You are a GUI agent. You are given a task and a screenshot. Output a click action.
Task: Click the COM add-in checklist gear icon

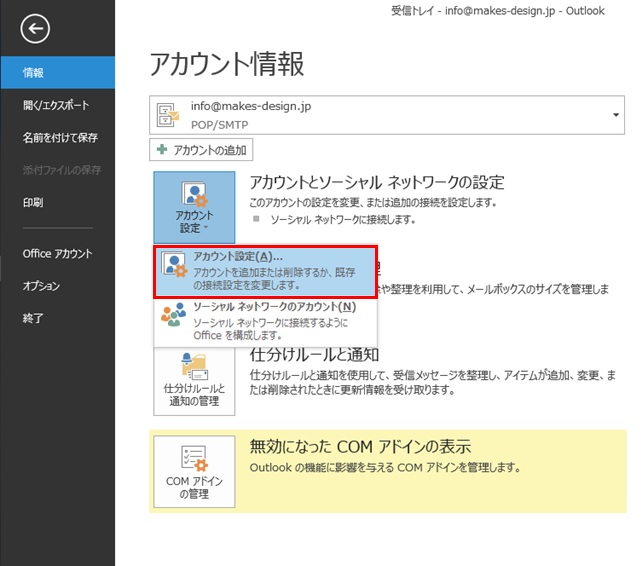click(x=194, y=459)
